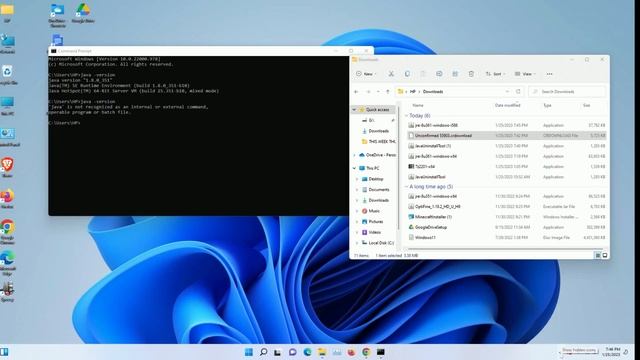
Task: Open the Windows Start menu
Action: point(249,352)
